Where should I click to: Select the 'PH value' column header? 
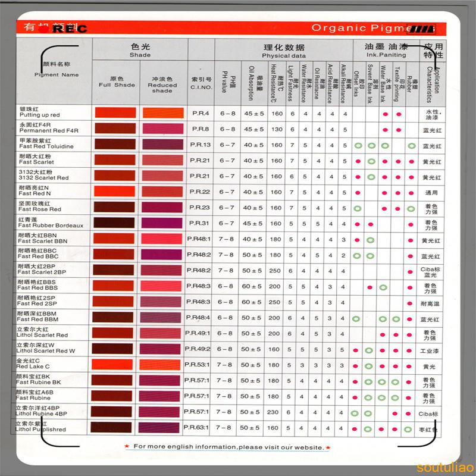coord(224,82)
